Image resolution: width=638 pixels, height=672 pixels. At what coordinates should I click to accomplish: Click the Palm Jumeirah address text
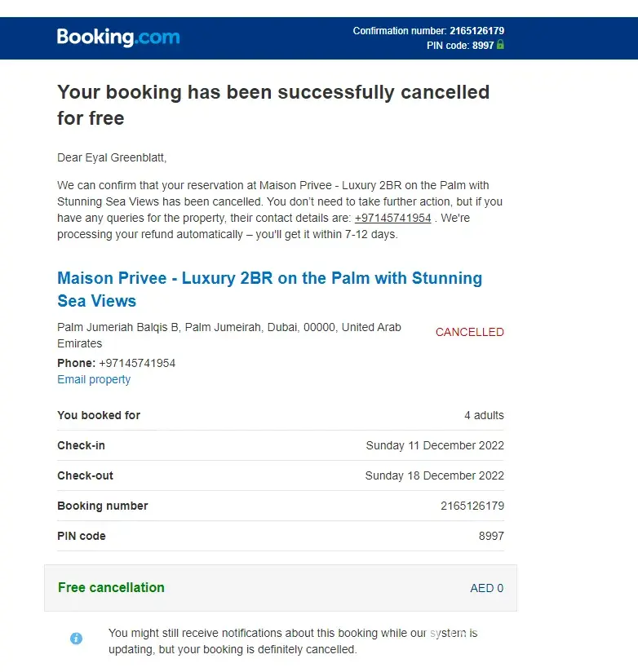point(228,328)
